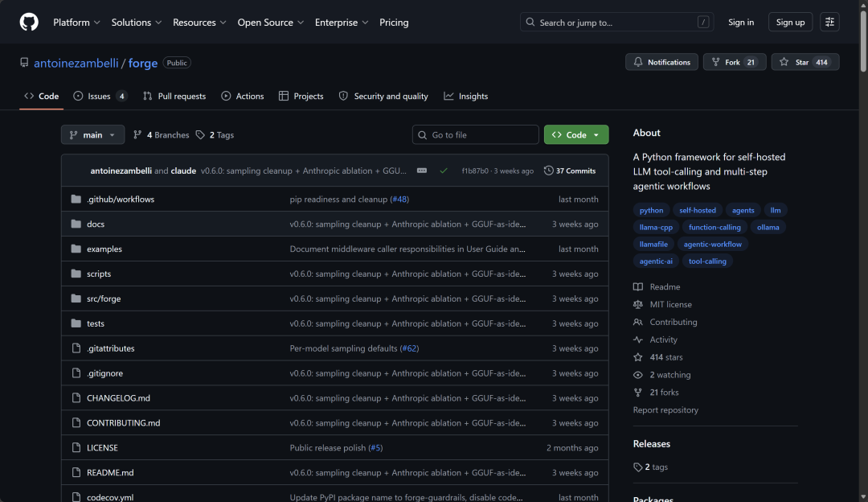Viewport: 868px width, 502px height.
Task: Click the repository icon beside antoinezambelli
Action: coord(24,63)
